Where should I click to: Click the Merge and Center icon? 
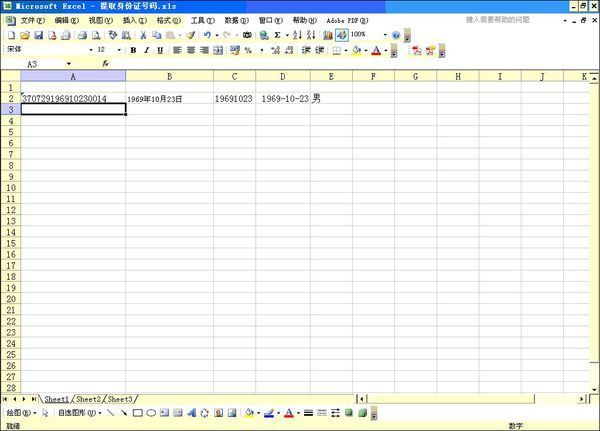click(218, 50)
